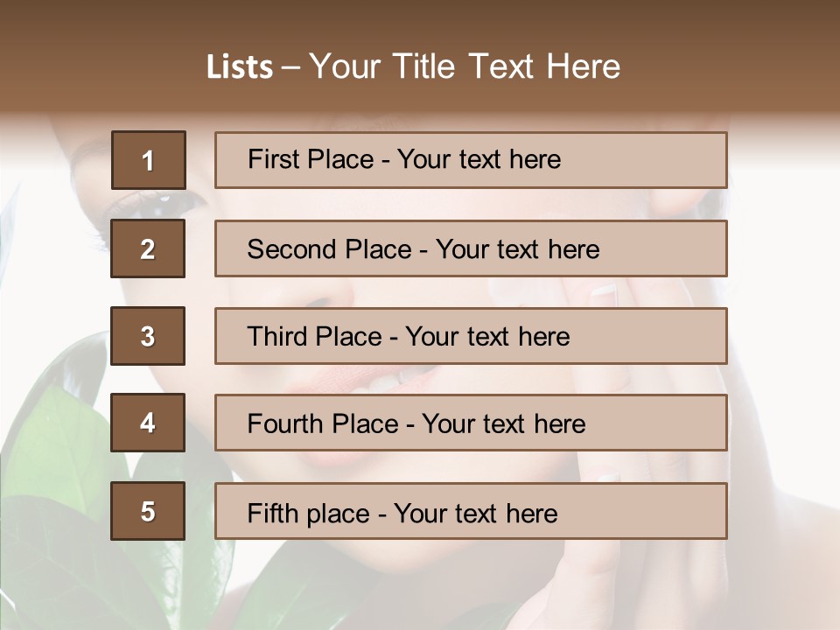Click the Second Place text box

click(471, 248)
